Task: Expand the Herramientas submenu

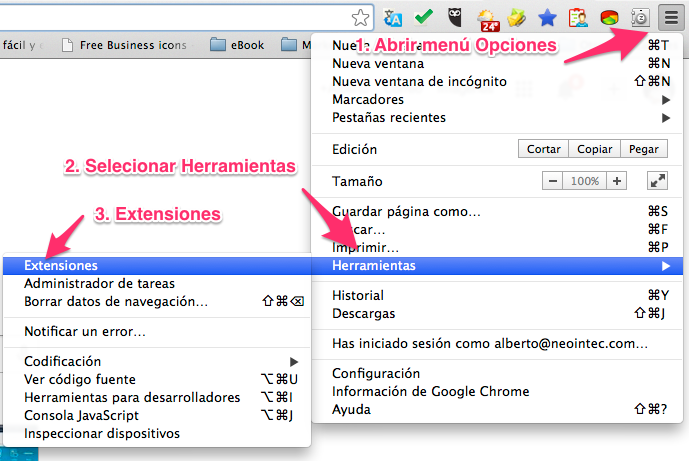Action: pyautogui.click(x=497, y=266)
